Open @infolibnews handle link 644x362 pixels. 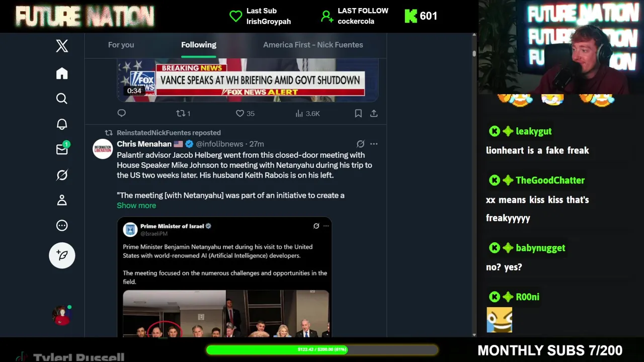(x=219, y=144)
